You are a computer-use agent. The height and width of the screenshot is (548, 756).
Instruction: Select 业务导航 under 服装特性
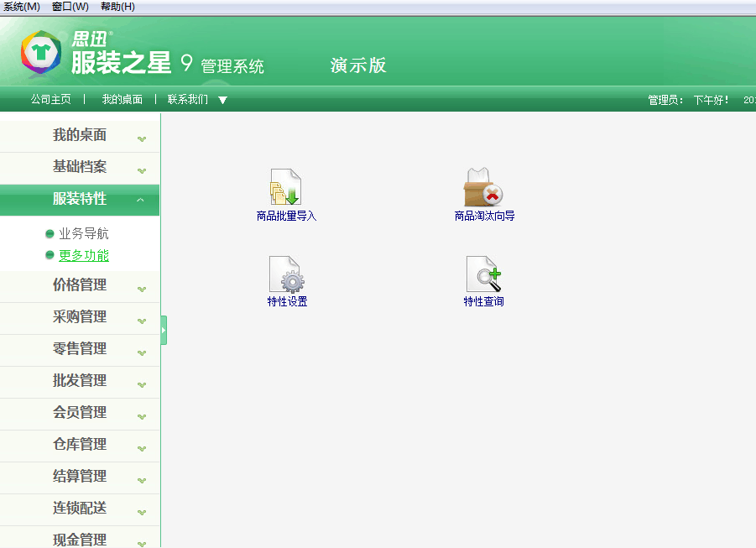84,234
